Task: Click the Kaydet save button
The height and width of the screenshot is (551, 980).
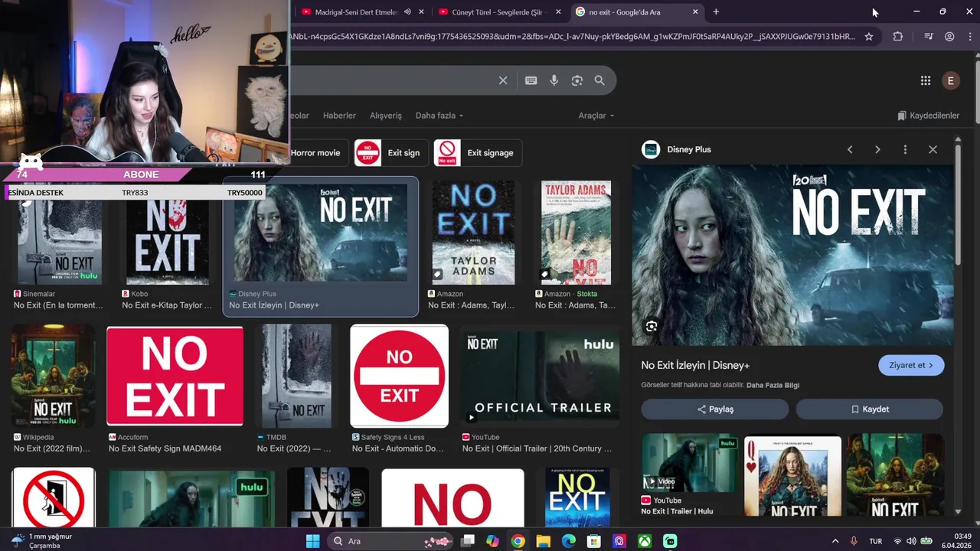Action: 870,409
